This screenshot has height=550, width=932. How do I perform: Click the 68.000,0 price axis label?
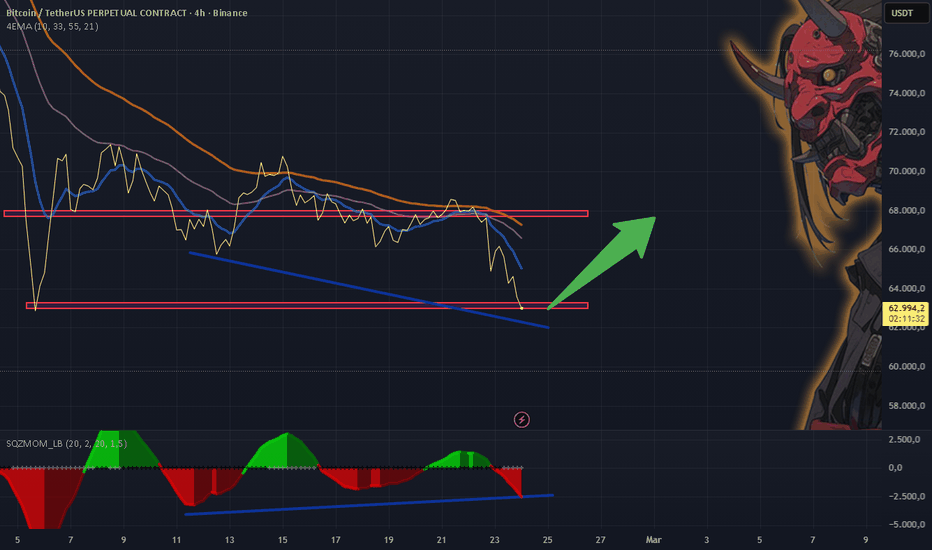[906, 210]
